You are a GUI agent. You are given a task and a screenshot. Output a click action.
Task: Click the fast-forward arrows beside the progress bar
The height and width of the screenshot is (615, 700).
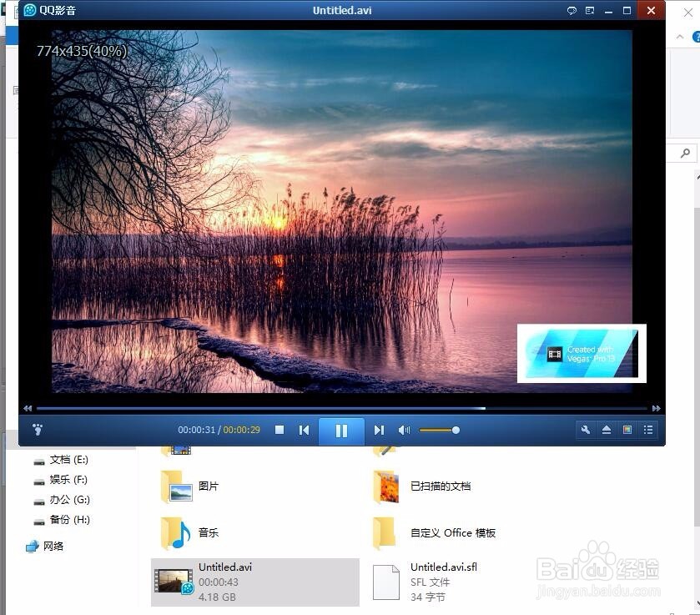(x=656, y=408)
